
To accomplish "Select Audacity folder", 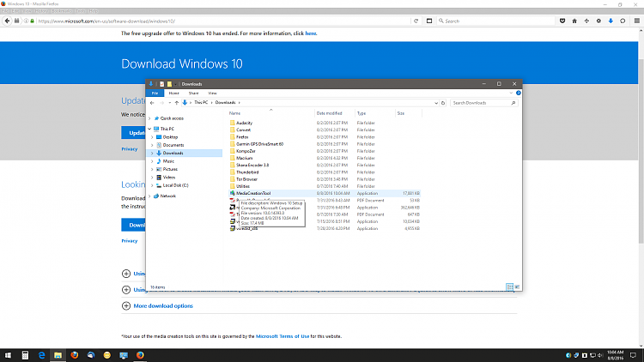I will [x=244, y=123].
